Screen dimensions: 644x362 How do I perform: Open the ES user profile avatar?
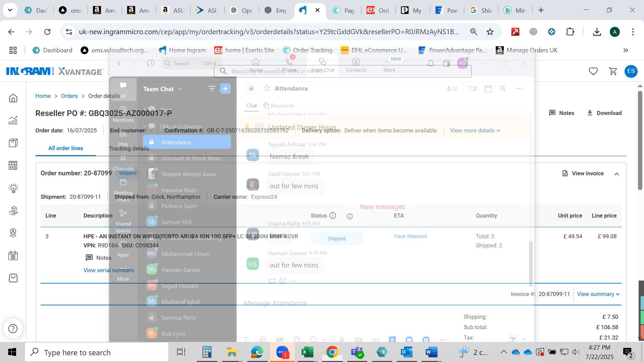631,71
